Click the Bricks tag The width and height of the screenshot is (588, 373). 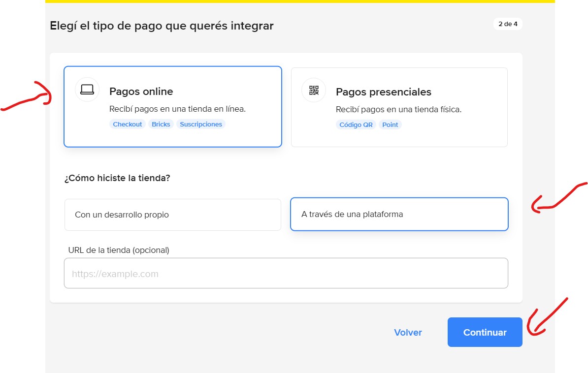pyautogui.click(x=161, y=124)
